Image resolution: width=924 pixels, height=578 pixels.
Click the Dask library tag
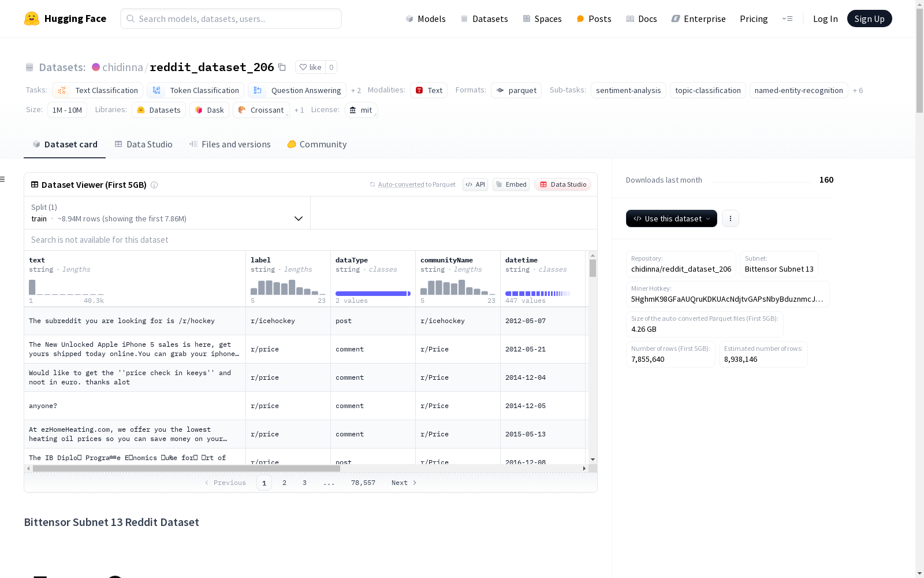pyautogui.click(x=209, y=110)
